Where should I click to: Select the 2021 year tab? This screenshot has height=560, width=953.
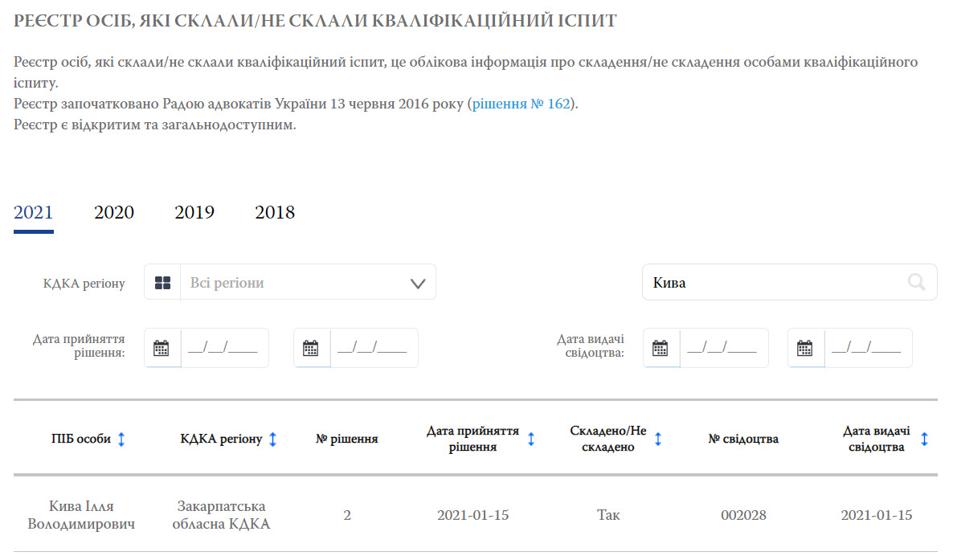pyautogui.click(x=34, y=213)
